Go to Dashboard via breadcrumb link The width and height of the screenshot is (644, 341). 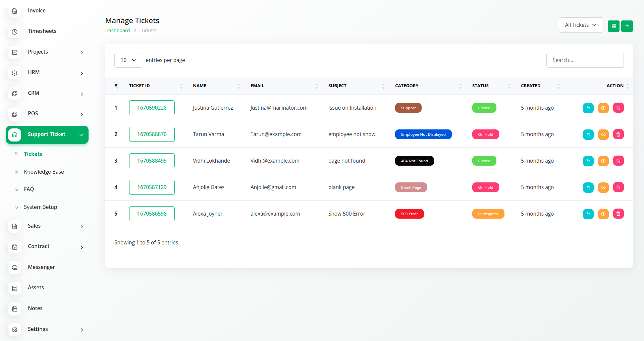coord(117,31)
